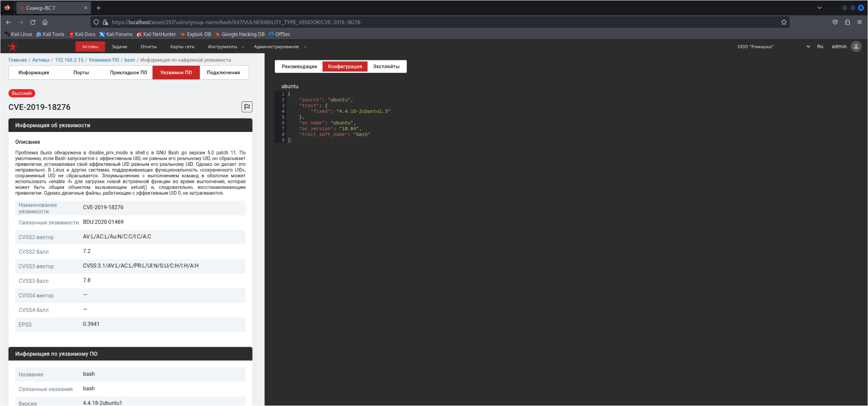Open the Kali Linux bookmark
868x406 pixels.
(18, 34)
